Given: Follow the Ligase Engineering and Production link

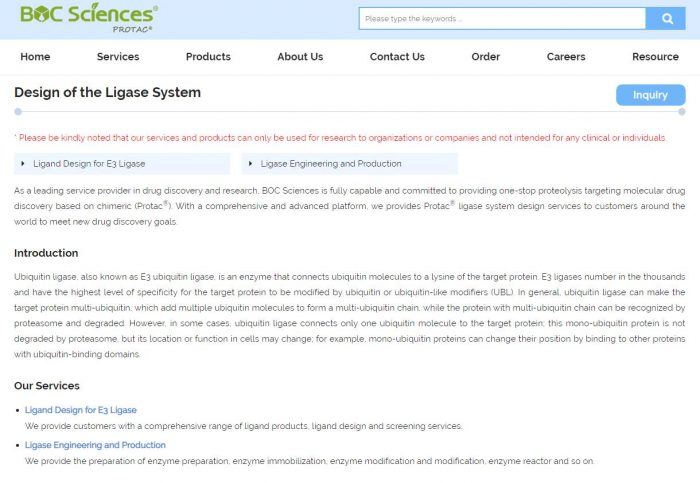Looking at the screenshot, I should click(x=95, y=445).
